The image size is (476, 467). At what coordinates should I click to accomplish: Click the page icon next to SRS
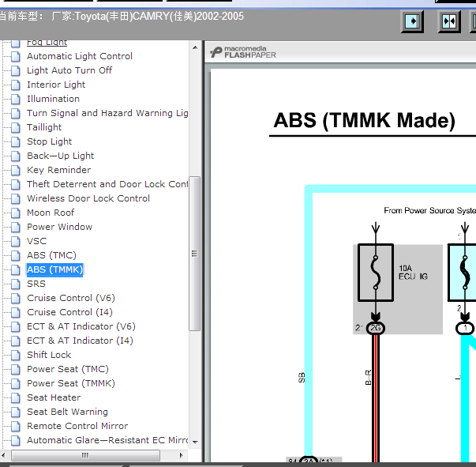coord(16,284)
